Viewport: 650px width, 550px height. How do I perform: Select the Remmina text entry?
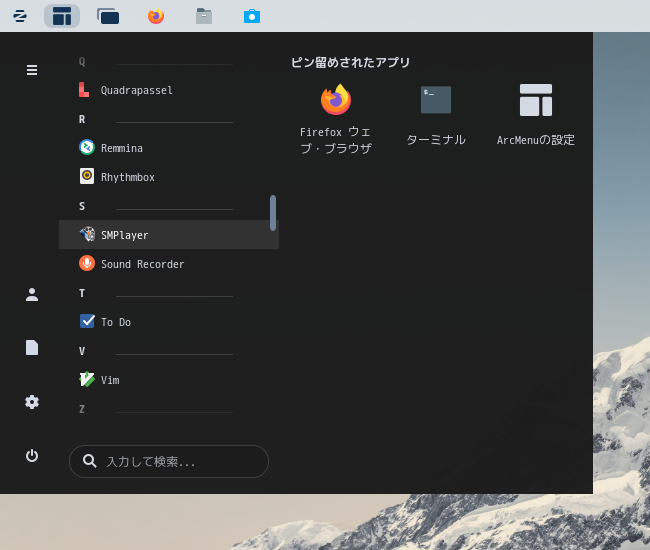[x=122, y=148]
